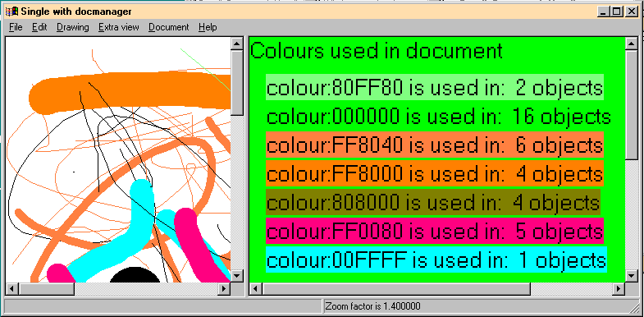The height and width of the screenshot is (317, 644).
Task: Open the Help menu
Action: point(208,28)
